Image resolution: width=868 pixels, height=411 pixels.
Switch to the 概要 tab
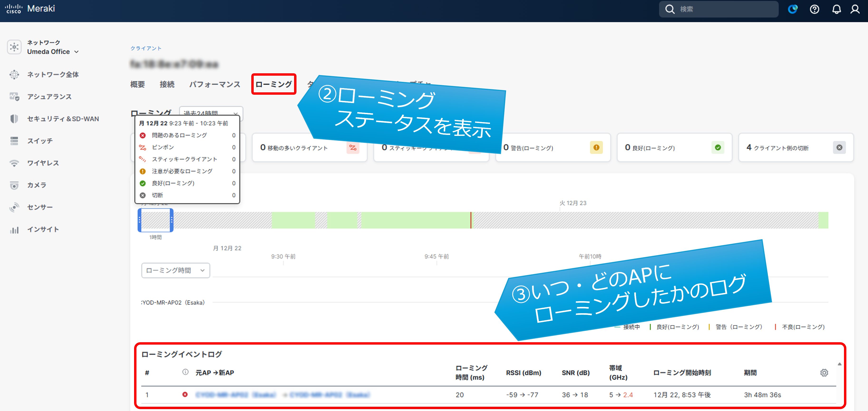coord(137,84)
